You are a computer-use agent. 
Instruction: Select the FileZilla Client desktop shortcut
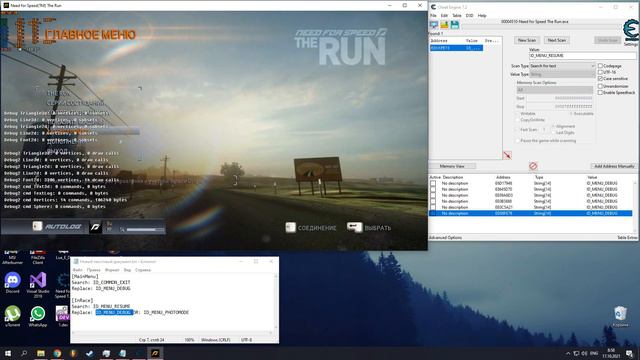click(x=38, y=258)
